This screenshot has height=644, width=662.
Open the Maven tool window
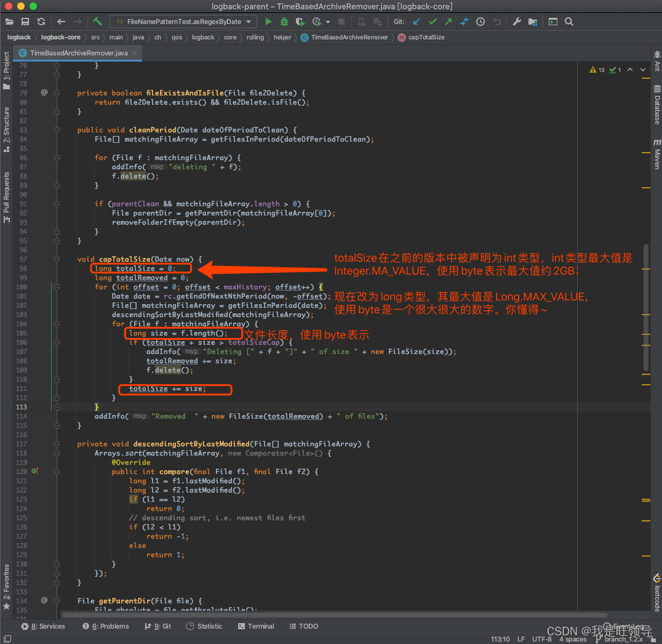pos(657,154)
